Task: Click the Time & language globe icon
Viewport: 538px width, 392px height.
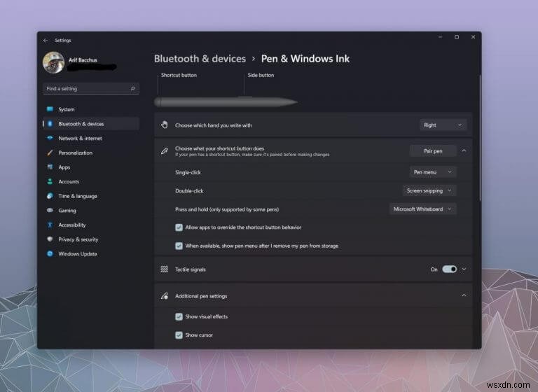Action: 50,196
